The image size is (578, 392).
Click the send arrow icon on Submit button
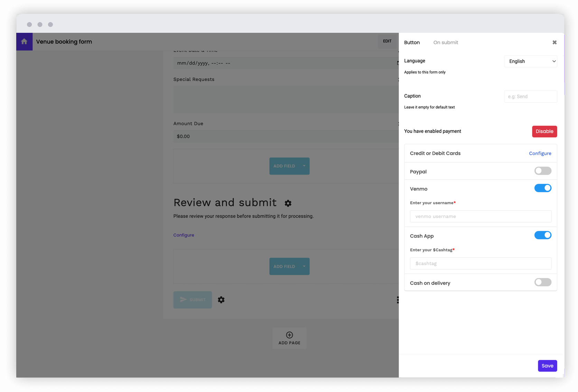pyautogui.click(x=184, y=299)
